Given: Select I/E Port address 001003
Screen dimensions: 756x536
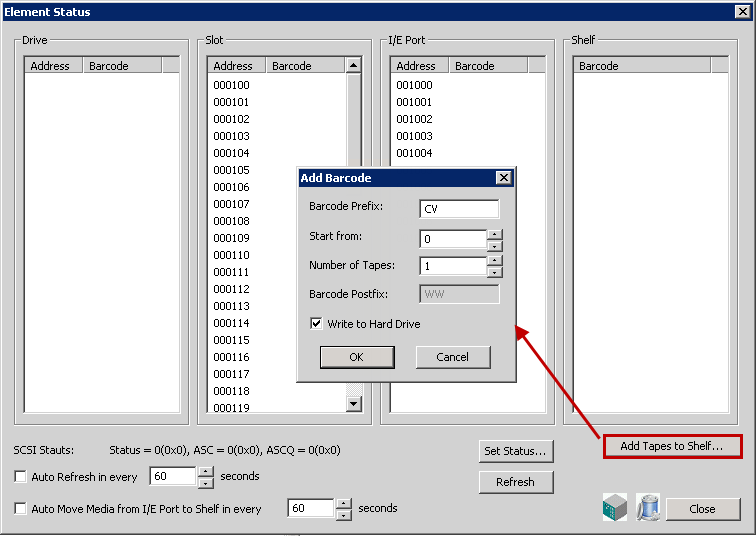Looking at the screenshot, I should pyautogui.click(x=415, y=136).
